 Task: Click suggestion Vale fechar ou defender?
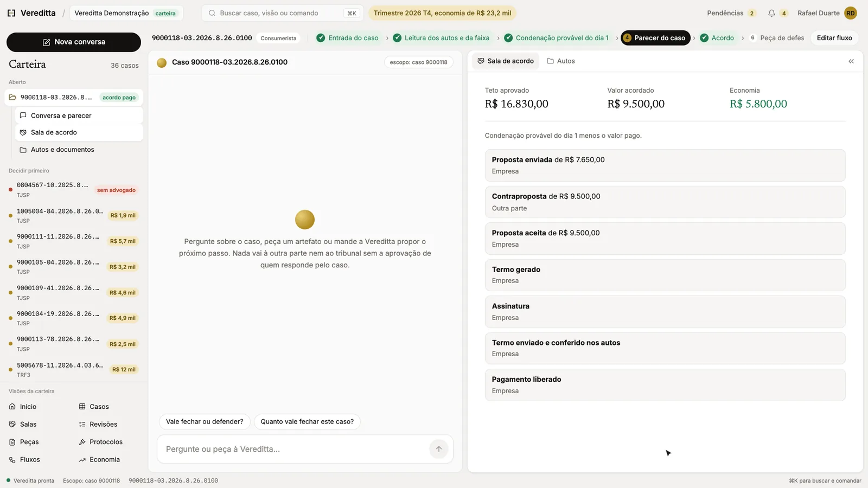[205, 422]
